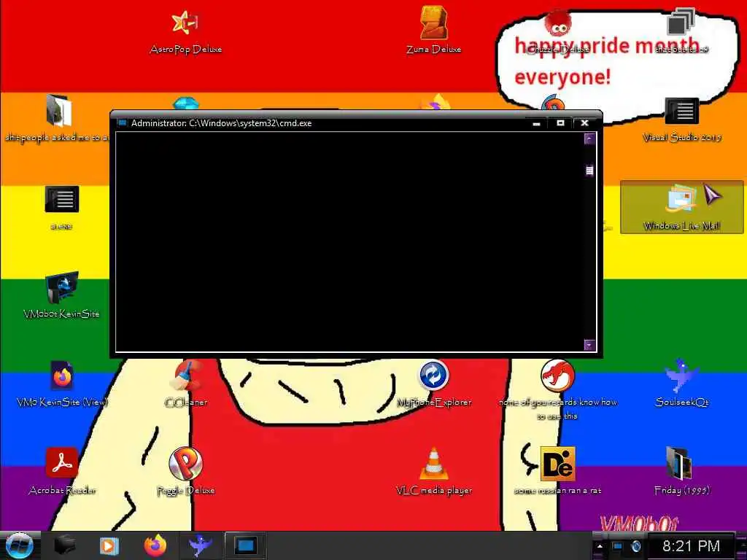This screenshot has width=747, height=560.
Task: Open the MyPhoneExplorer desktop shortcut
Action: coord(433,384)
